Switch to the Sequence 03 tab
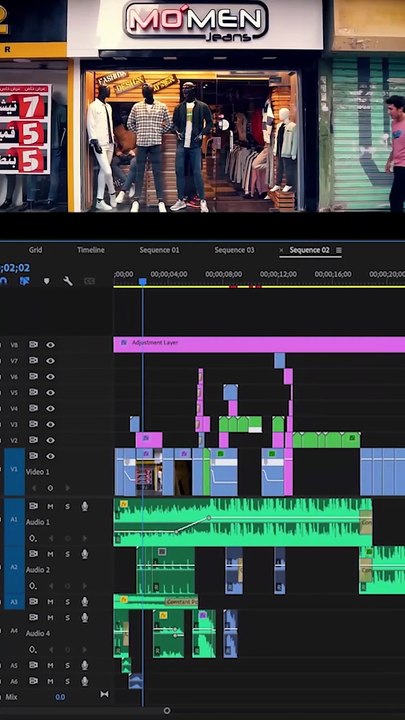 (234, 250)
